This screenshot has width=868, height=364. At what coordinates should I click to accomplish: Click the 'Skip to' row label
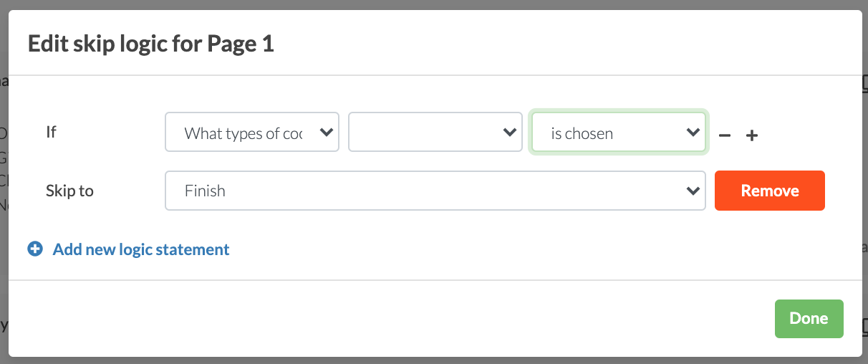point(69,191)
